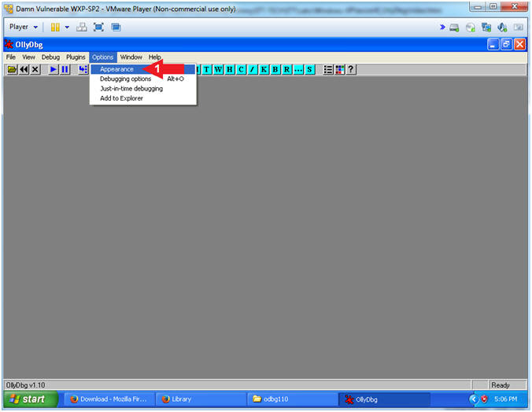Click OllyDbg taskbar button
The width and height of the screenshot is (532, 412).
point(384,399)
